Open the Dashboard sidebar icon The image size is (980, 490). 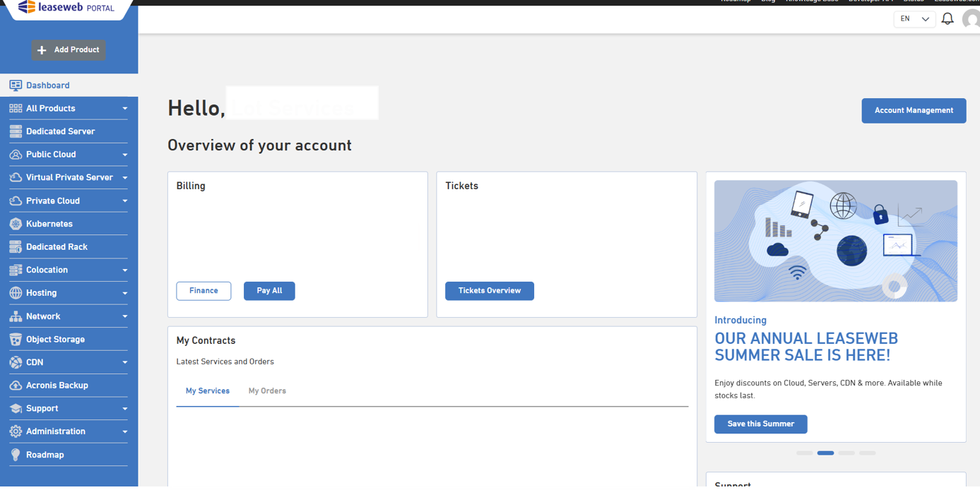[x=16, y=85]
